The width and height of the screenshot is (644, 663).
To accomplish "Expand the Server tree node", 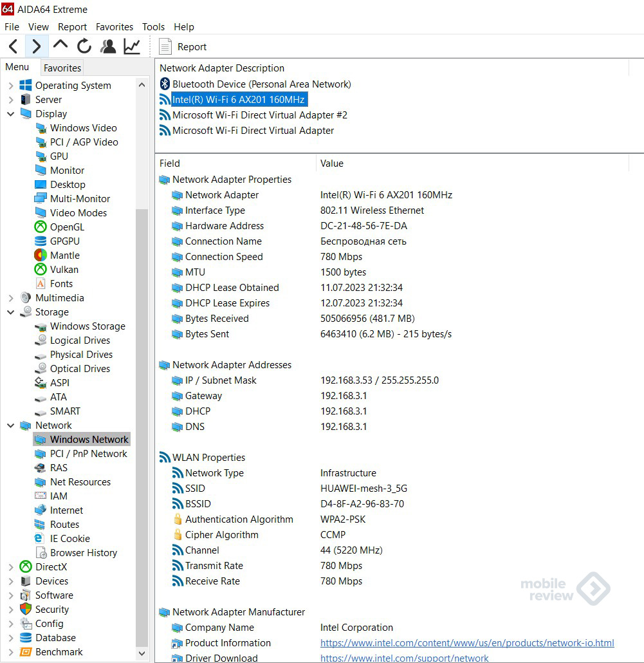I will pos(11,100).
